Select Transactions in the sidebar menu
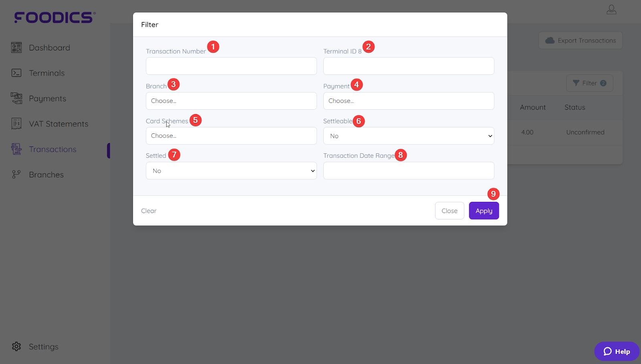 (x=52, y=149)
